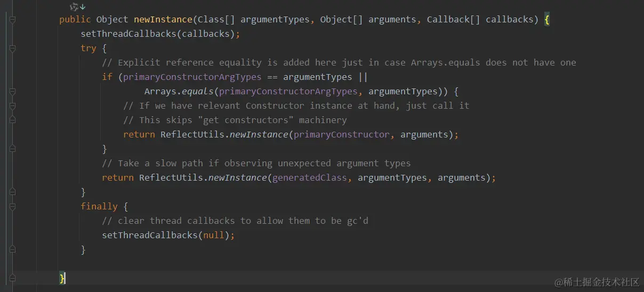This screenshot has width=644, height=292.
Task: Click setThreadCallbacks(null) line
Action: [168, 235]
